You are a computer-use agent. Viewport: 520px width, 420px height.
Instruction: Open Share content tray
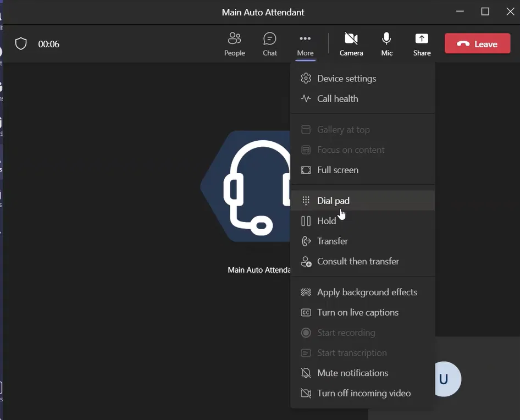point(422,44)
